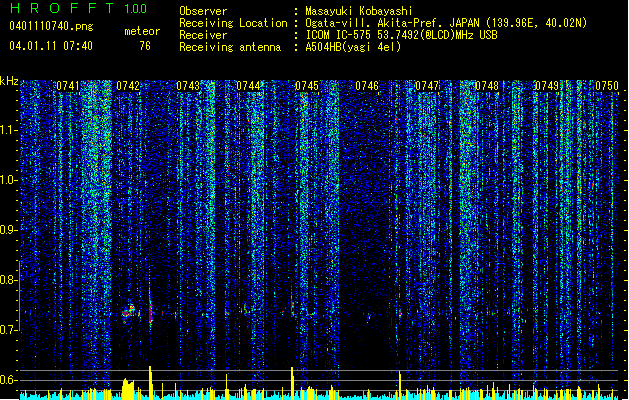
Task: Click the date stamp 04.01.11 07:40
Action: tap(51, 46)
